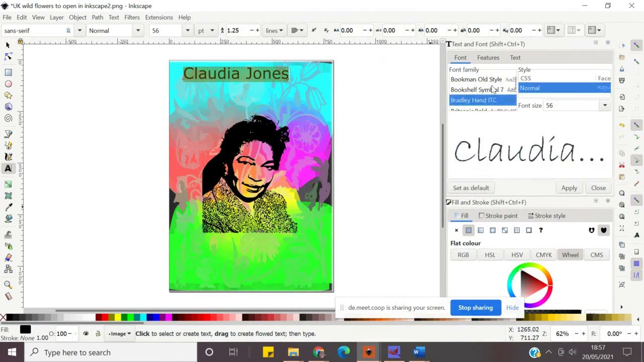Select the HSL colour mode button
Image resolution: width=644 pixels, height=362 pixels.
pos(490,255)
